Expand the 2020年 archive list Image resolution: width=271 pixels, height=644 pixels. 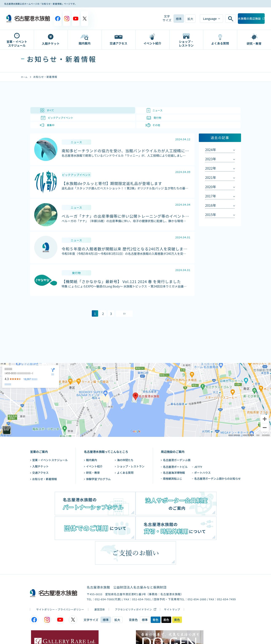click(220, 187)
